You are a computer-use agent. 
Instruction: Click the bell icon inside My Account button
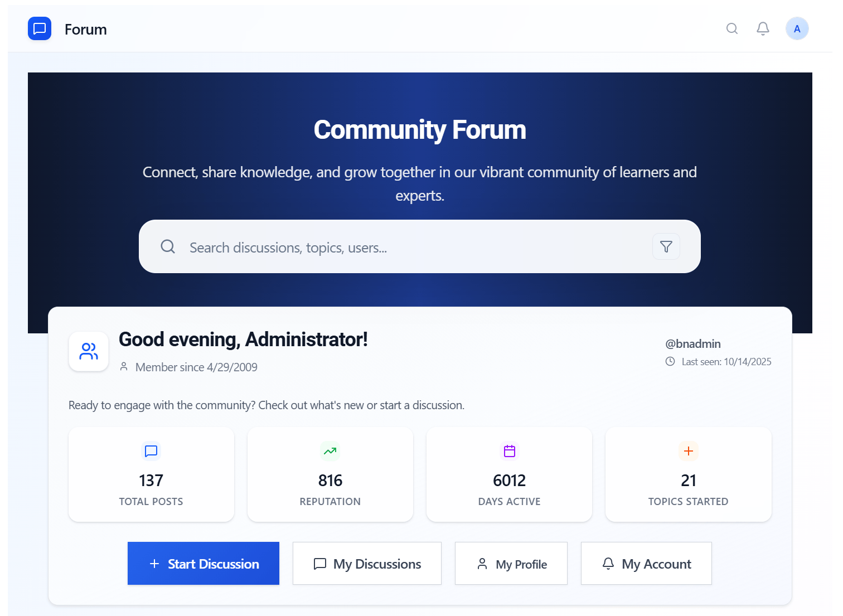pyautogui.click(x=609, y=564)
